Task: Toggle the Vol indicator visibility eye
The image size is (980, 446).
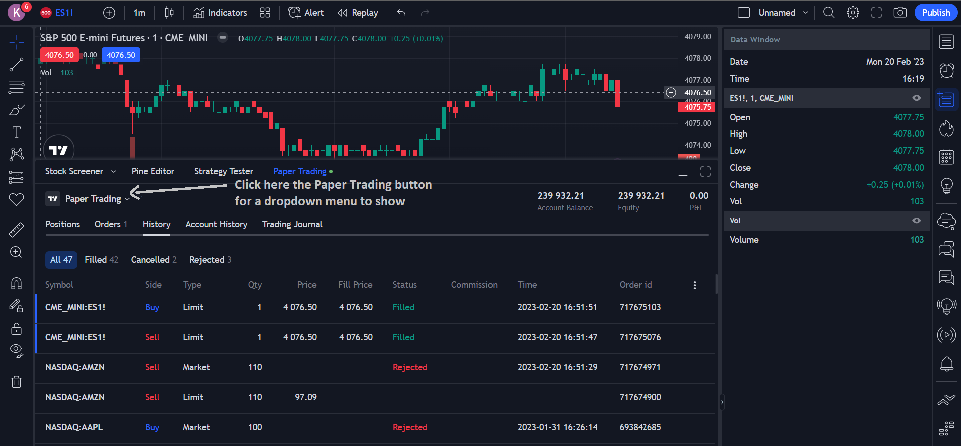Action: coord(916,221)
